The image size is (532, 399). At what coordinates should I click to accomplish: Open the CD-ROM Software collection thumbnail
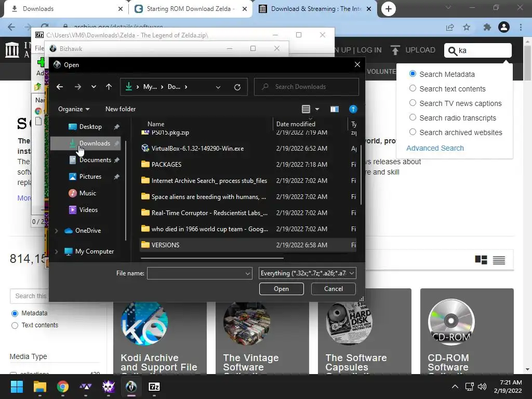click(451, 322)
